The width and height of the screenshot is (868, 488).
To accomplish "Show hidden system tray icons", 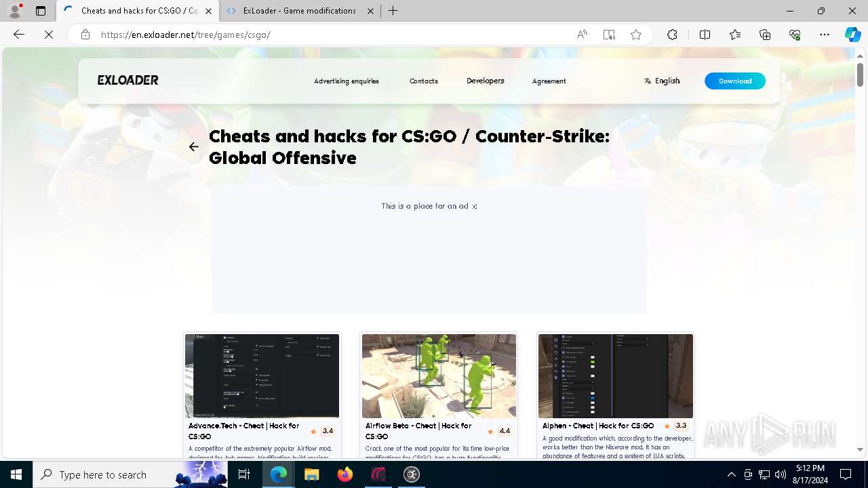I will point(731,474).
